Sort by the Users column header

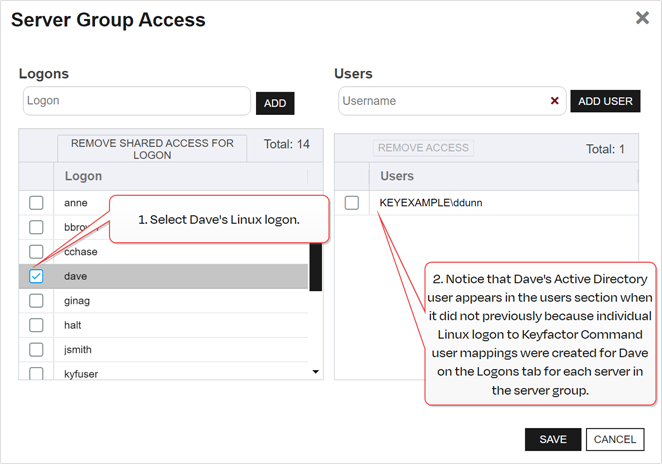(x=397, y=176)
